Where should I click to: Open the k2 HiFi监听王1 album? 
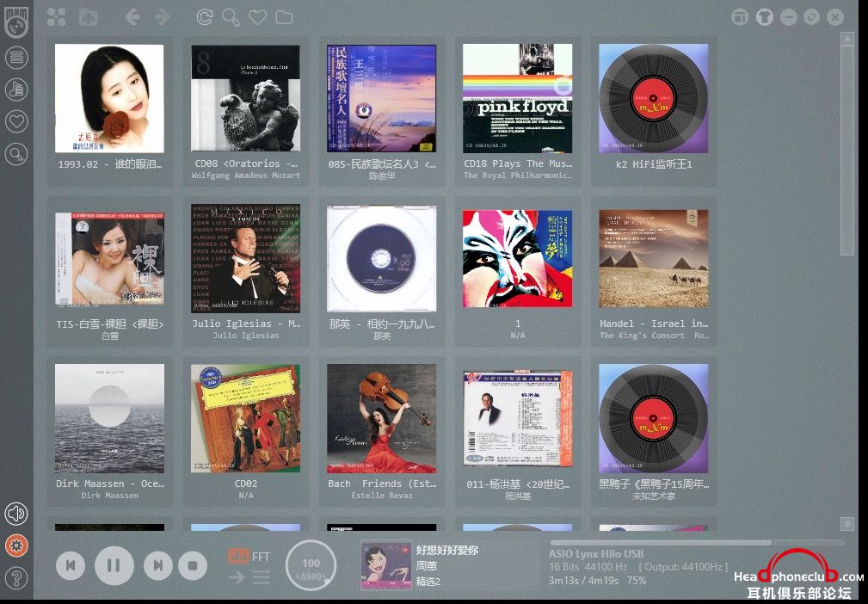[x=654, y=99]
